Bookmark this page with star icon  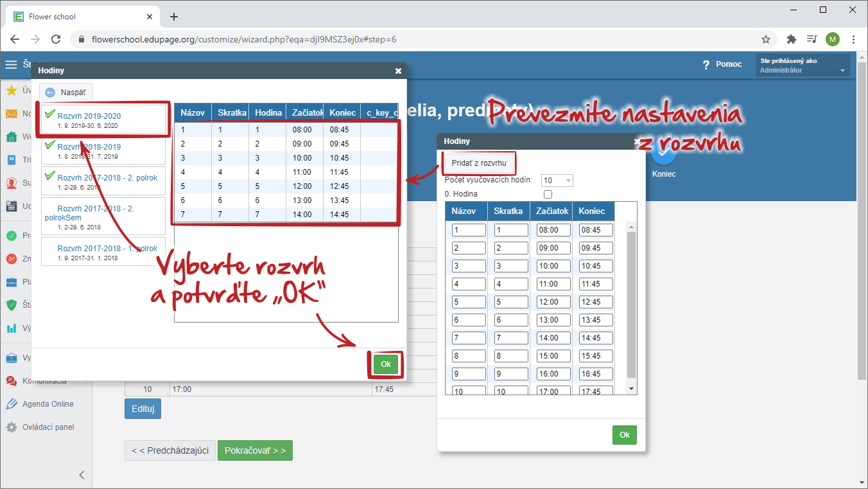click(765, 39)
